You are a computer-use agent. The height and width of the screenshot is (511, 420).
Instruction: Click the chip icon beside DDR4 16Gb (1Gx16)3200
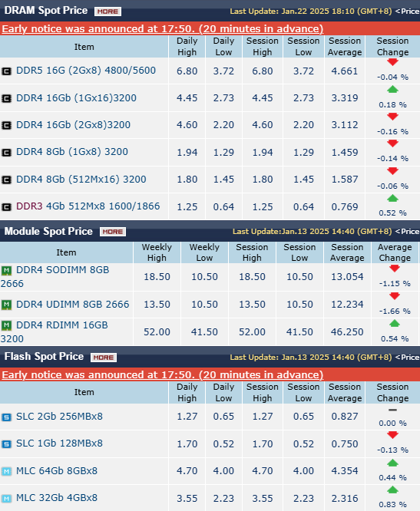coord(6,98)
